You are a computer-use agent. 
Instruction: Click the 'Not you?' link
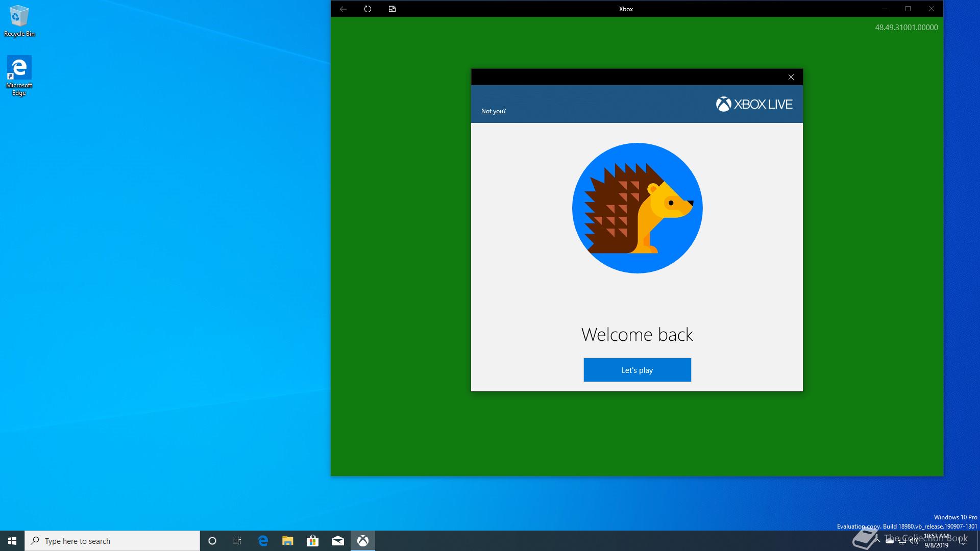(493, 111)
